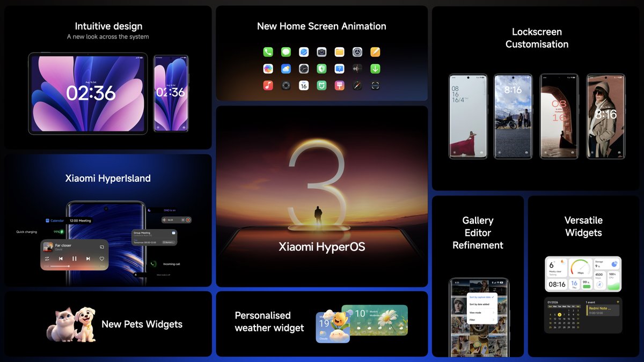644x362 pixels.
Task: Open the pink Themes brush icon
Action: coord(339,85)
